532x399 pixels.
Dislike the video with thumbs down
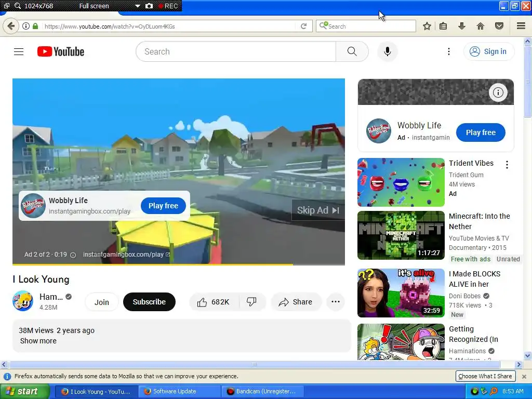(x=252, y=302)
